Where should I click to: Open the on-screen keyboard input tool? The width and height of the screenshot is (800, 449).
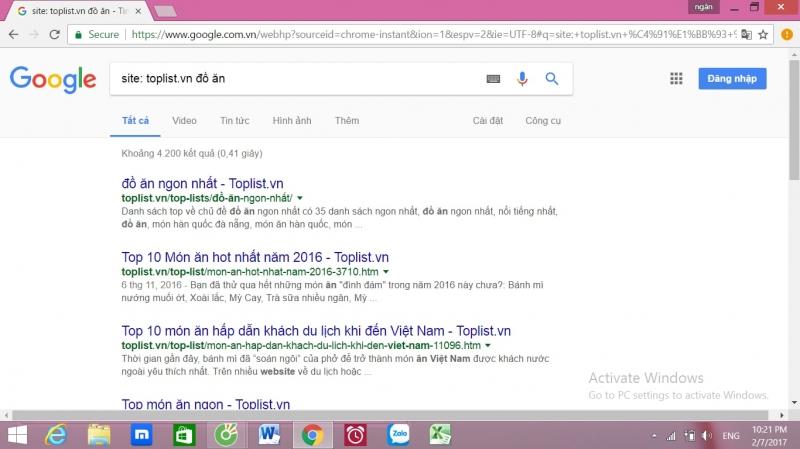tap(493, 78)
